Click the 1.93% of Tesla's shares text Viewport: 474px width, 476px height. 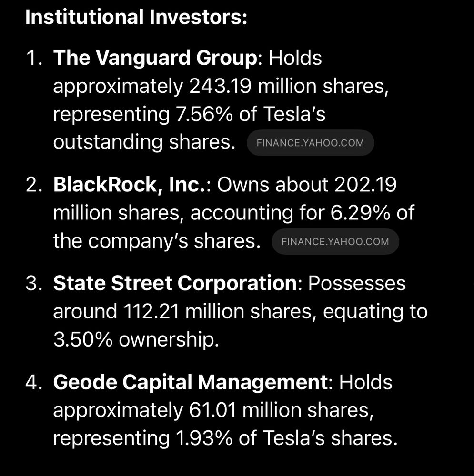[286, 438]
